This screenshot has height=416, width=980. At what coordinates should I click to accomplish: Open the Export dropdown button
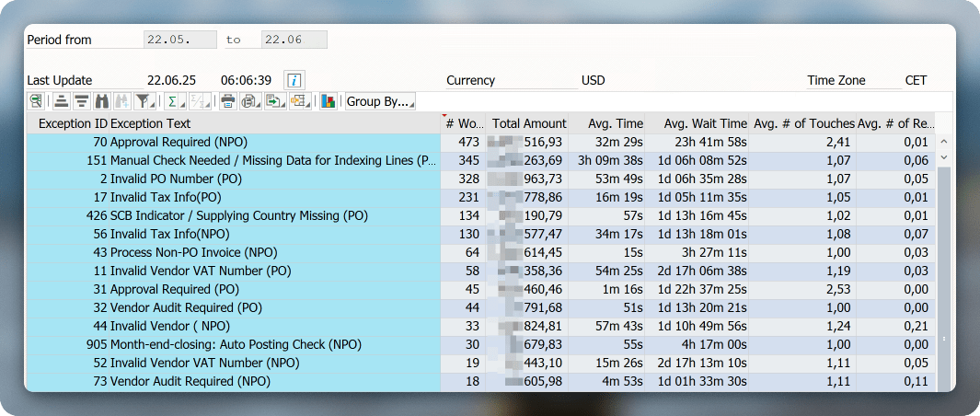[275, 101]
